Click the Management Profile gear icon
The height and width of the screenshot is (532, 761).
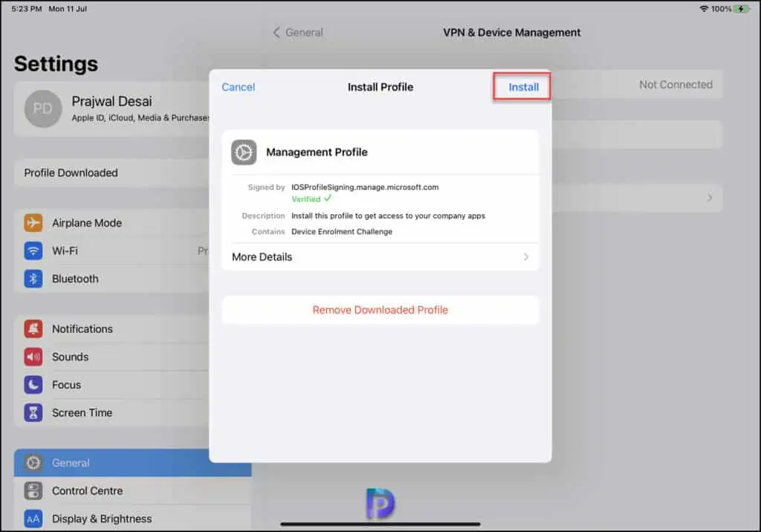tap(244, 152)
